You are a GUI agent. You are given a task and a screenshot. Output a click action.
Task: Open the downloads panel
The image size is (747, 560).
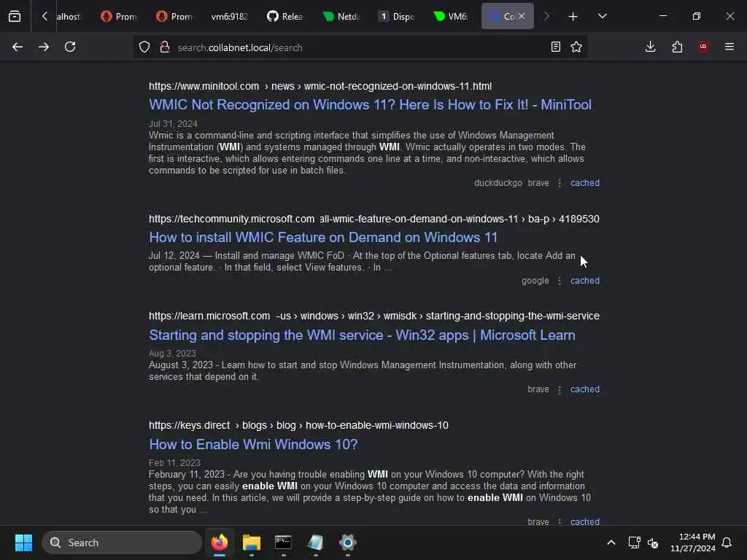coord(650,47)
